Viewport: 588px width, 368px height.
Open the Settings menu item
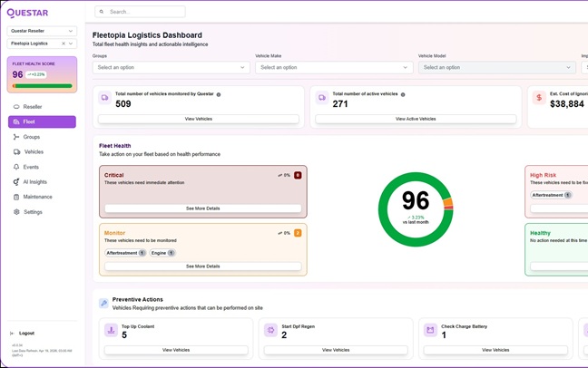pos(42,212)
